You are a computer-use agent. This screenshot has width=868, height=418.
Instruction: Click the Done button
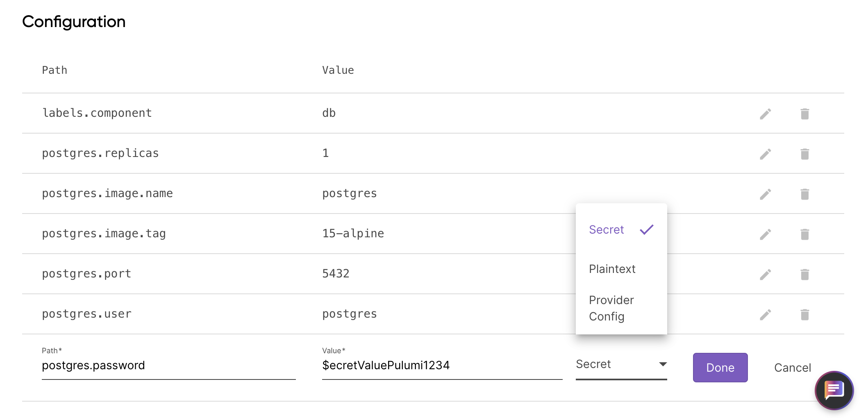(x=720, y=368)
